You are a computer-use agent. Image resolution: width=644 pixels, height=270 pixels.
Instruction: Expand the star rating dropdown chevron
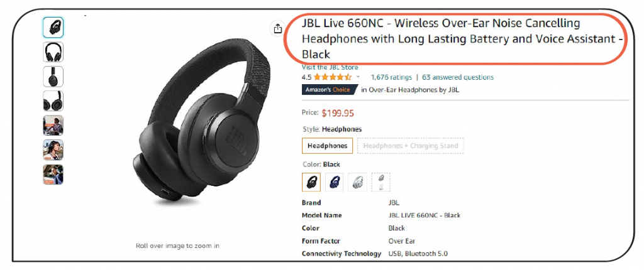(358, 77)
